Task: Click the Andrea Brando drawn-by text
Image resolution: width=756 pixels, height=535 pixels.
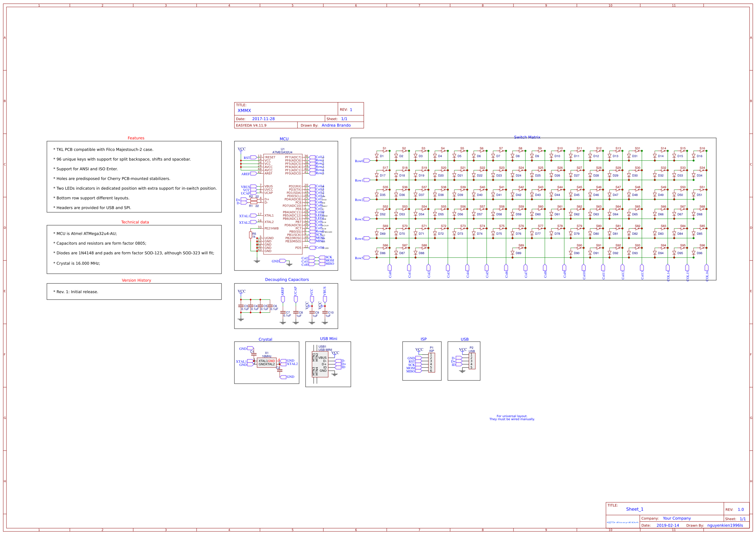Action: [x=336, y=125]
